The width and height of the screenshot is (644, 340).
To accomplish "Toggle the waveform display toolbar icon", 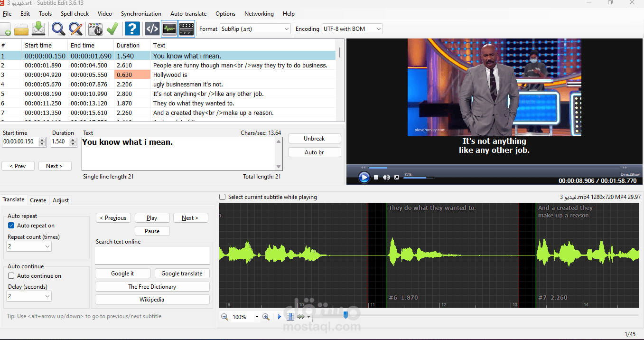I will click(169, 29).
